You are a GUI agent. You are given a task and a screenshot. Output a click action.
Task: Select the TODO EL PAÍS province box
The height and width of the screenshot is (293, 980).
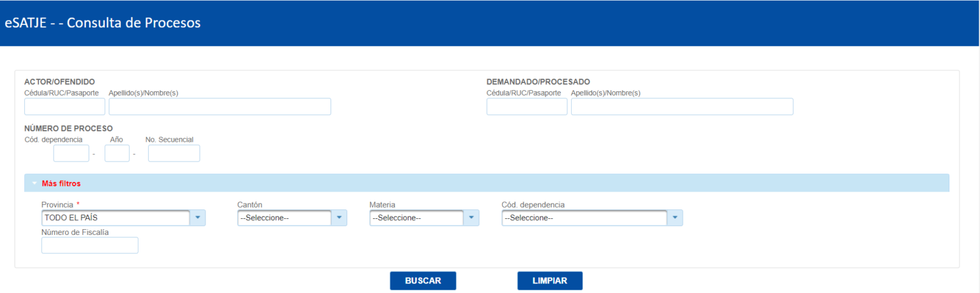(x=115, y=218)
